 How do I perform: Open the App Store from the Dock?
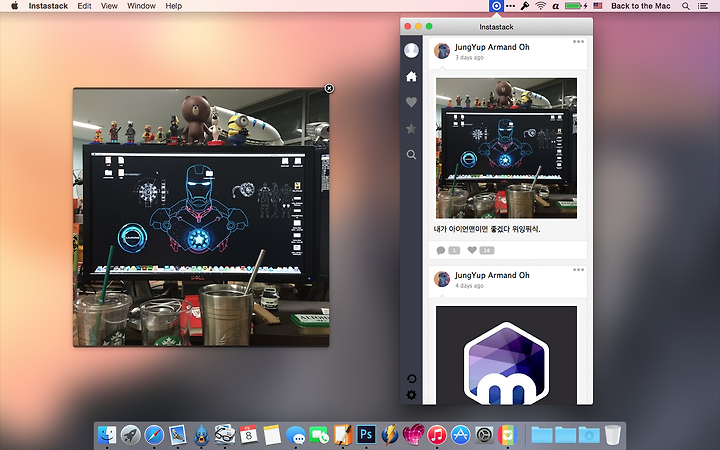coord(461,434)
